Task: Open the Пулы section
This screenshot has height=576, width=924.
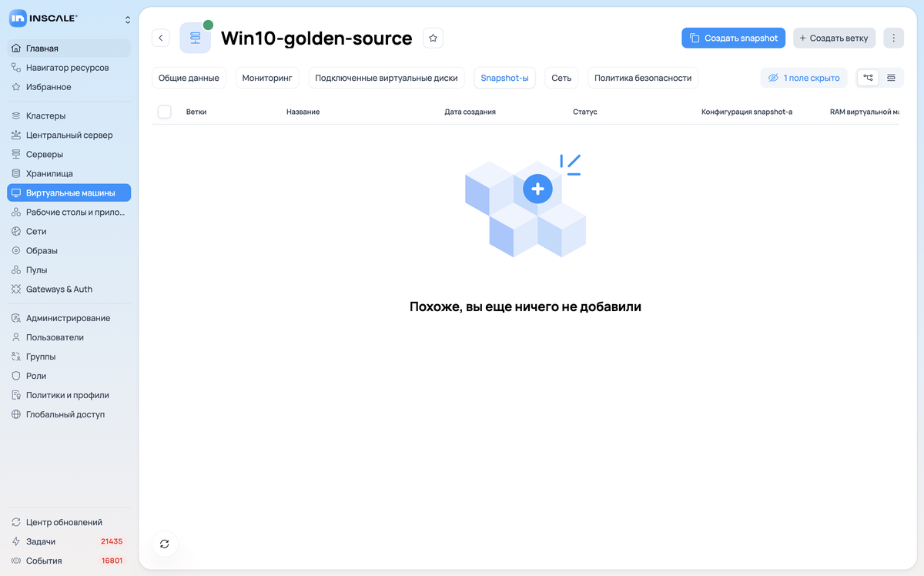Action: click(x=69, y=270)
